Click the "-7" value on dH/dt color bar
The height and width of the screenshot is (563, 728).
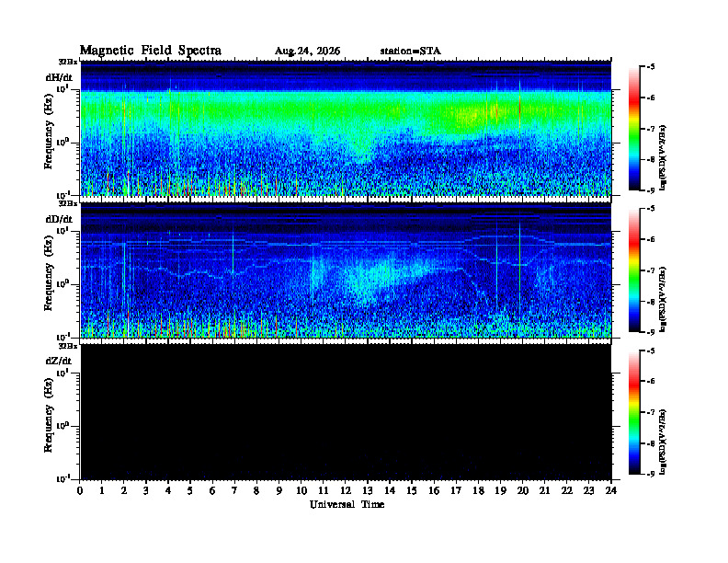651,129
